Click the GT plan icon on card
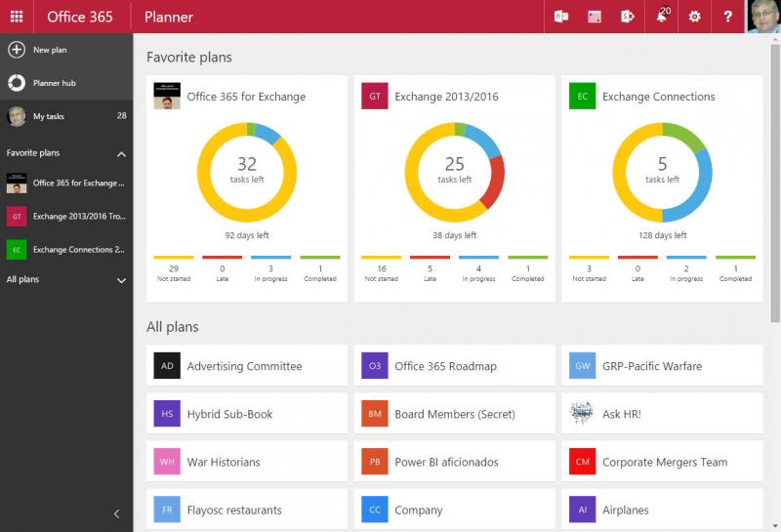Screen dimensions: 781x532 click(375, 96)
